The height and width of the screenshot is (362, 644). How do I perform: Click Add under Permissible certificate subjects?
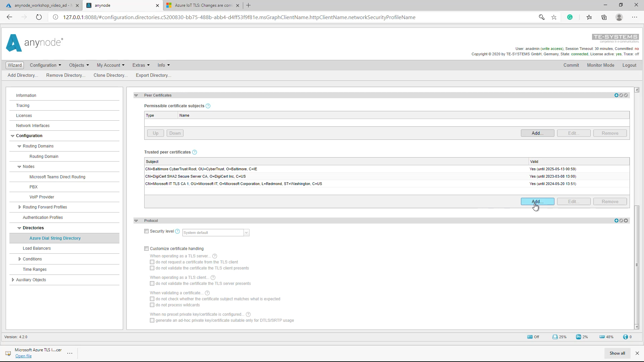[537, 133]
